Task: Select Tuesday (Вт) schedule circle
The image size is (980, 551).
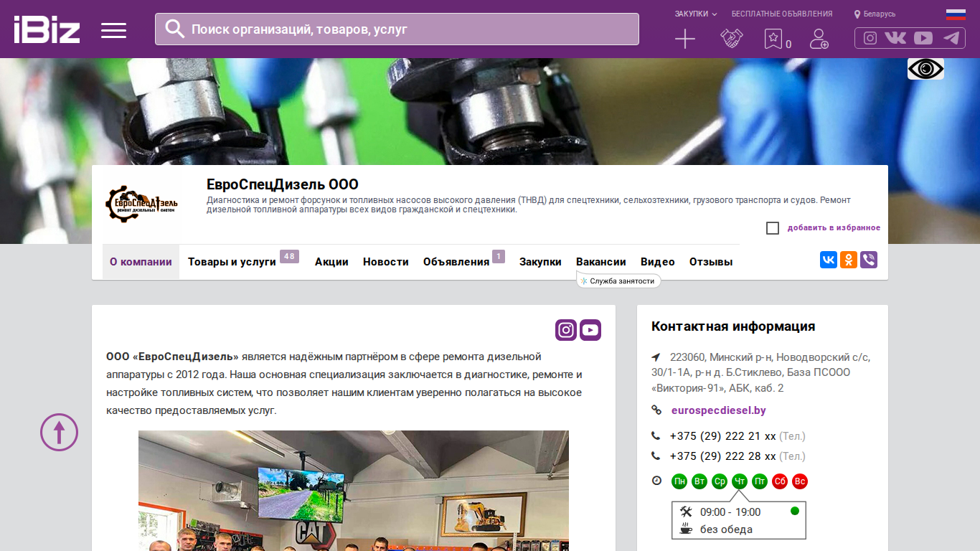Action: click(x=699, y=481)
